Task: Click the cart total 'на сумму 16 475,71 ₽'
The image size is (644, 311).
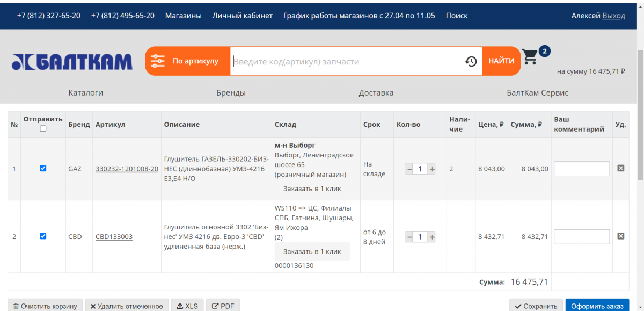Action: [x=591, y=71]
